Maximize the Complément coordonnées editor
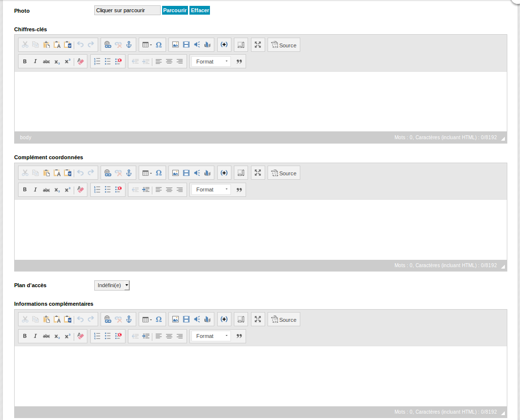The width and height of the screenshot is (520, 420). coord(258,173)
